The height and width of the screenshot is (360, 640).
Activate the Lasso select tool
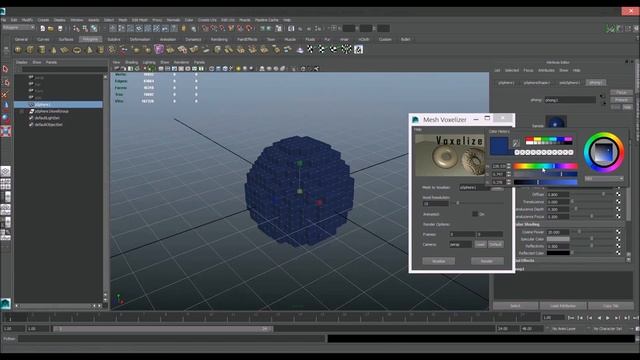click(6, 82)
